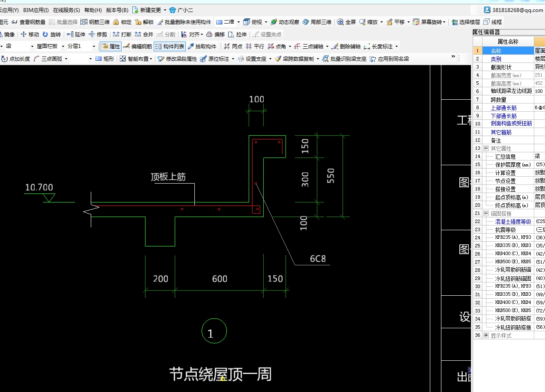Click 原位标注 button
The width and height of the screenshot is (545, 392).
coord(215,59)
